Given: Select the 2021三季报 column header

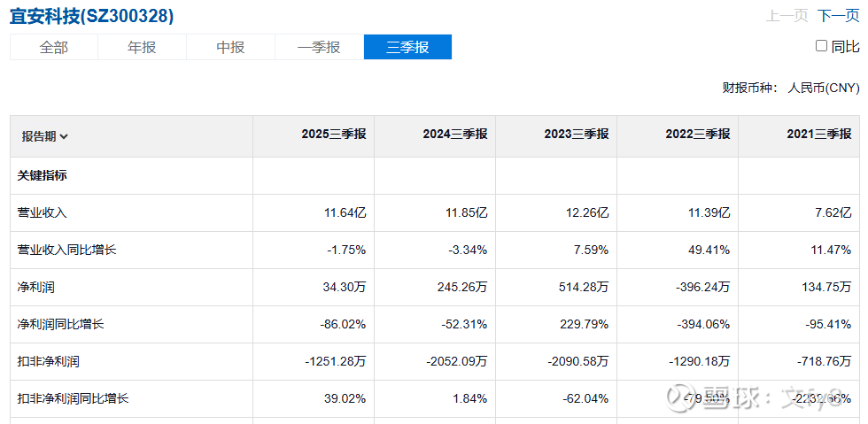Looking at the screenshot, I should click(818, 135).
